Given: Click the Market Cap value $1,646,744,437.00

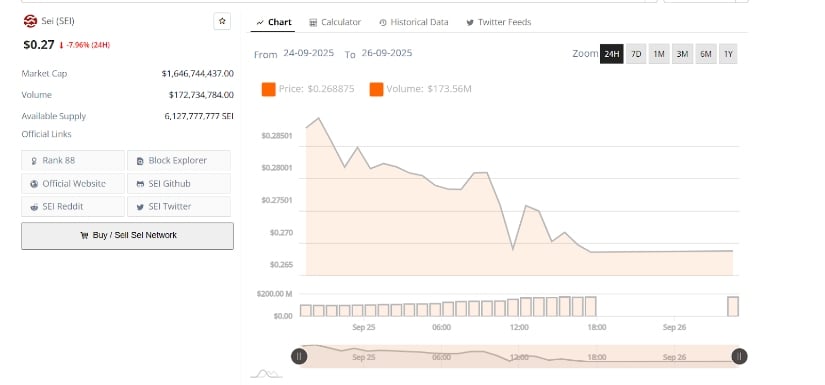Looking at the screenshot, I should tap(198, 74).
